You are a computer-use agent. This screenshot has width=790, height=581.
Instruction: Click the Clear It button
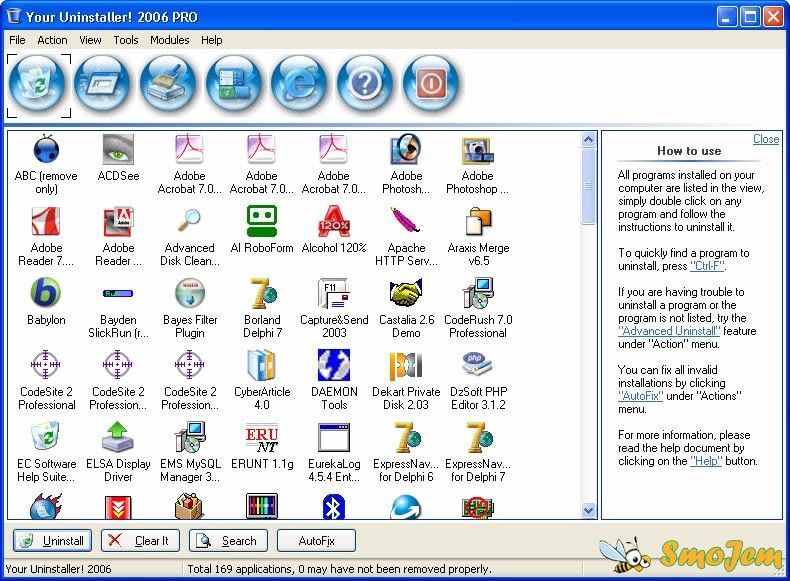140,541
